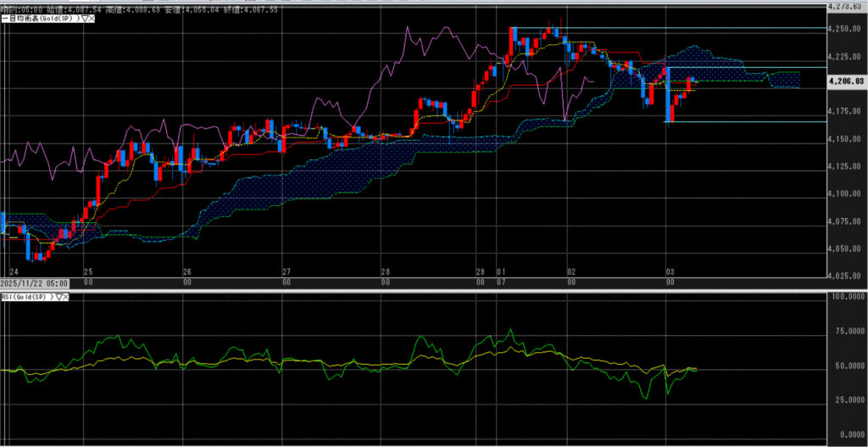Click the RSI(Gold(SP)) panel label
The height and width of the screenshot is (447, 868).
click(27, 298)
